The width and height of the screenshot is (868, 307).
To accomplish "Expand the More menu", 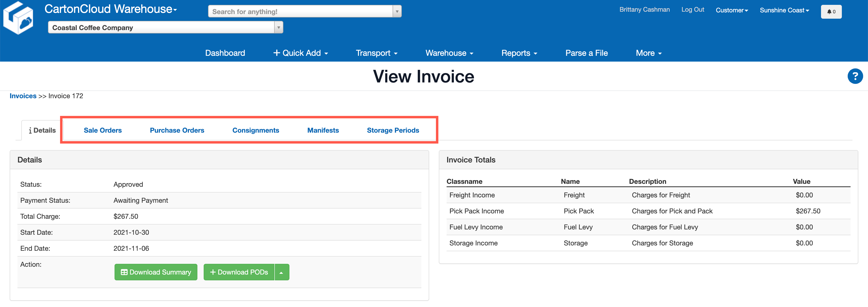I will pyautogui.click(x=648, y=53).
